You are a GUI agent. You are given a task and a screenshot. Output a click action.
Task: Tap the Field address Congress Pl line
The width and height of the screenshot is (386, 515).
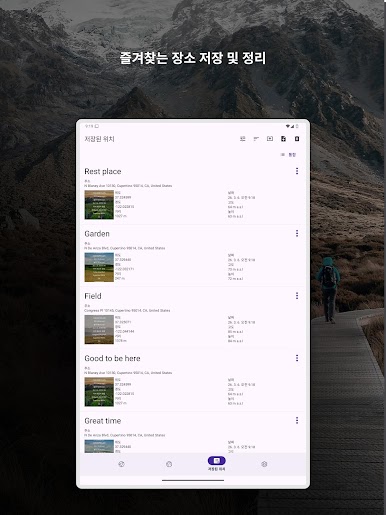(127, 310)
